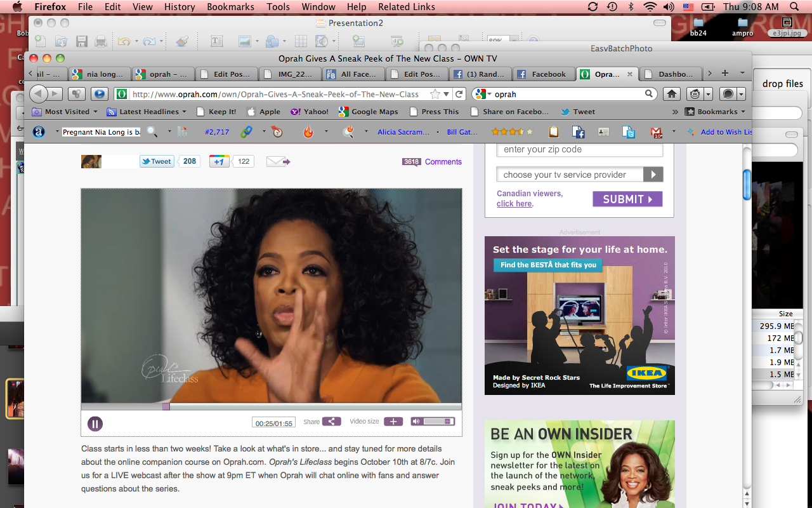Open the History menu in the menu bar
This screenshot has height=508, width=812.
tap(180, 7)
